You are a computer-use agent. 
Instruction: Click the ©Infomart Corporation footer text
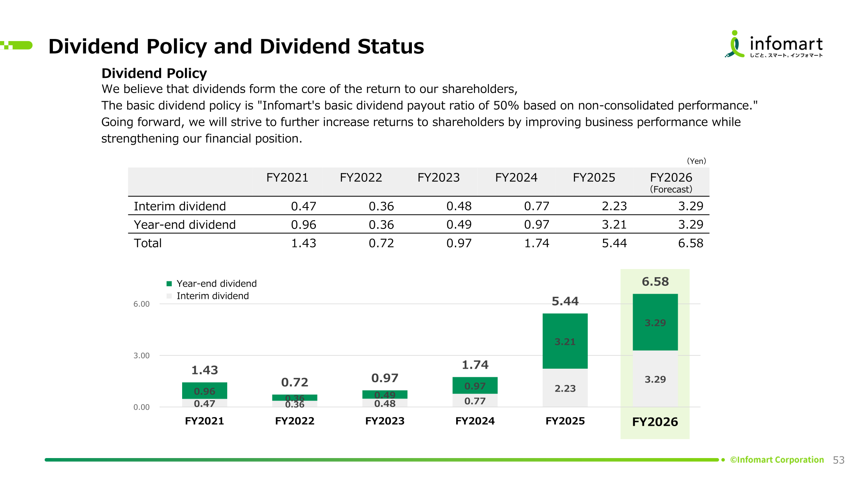777,460
